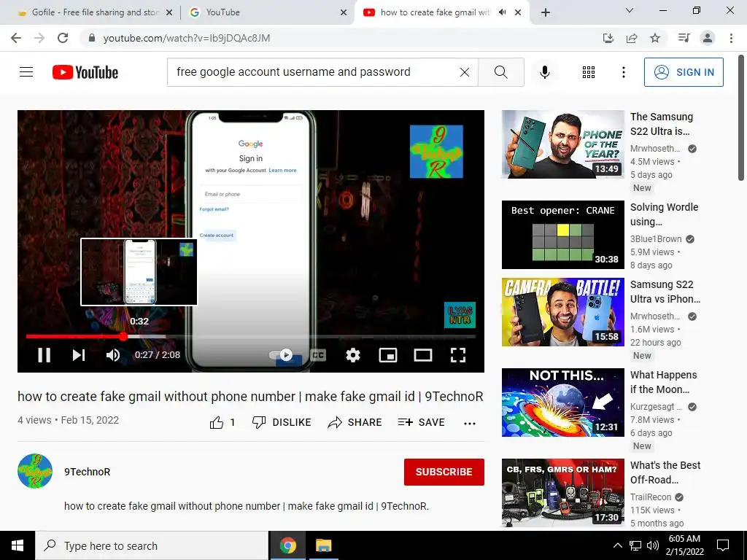The width and height of the screenshot is (747, 560).
Task: Mute the video volume
Action: [113, 355]
